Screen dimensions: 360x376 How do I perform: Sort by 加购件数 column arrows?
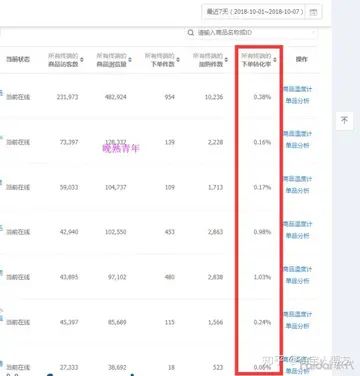click(226, 60)
